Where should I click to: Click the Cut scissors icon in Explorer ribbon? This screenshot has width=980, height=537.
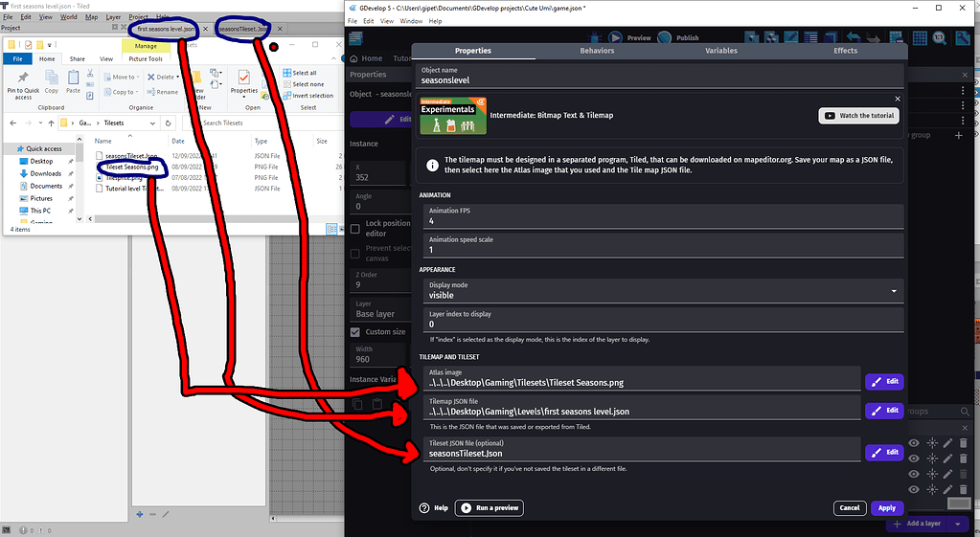pos(90,73)
